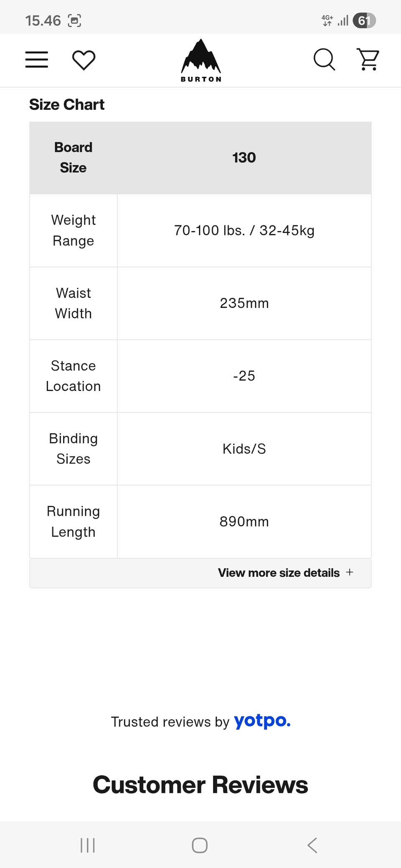
Task: Go to Burton home via mountain logo
Action: coord(201,61)
